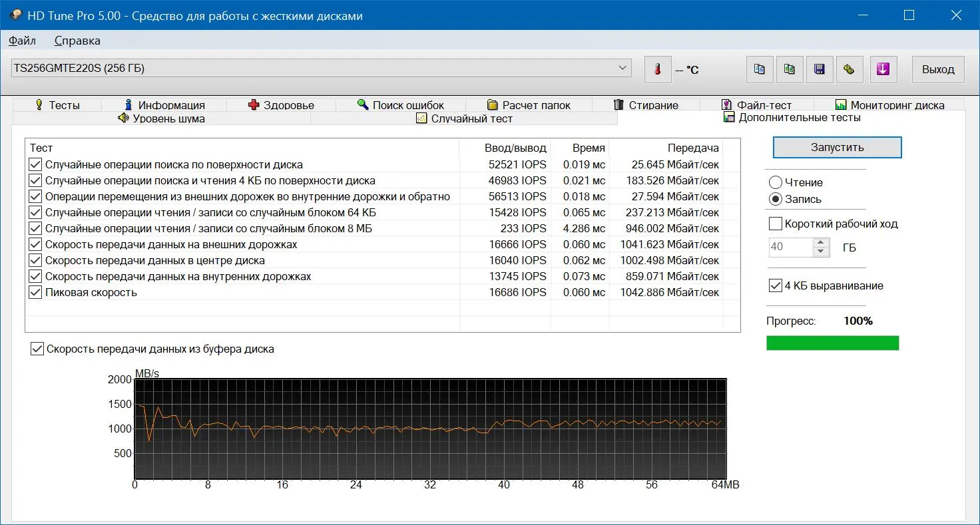Viewport: 980px width, 525px height.
Task: Increase the GB value with the up stepper
Action: coord(822,242)
